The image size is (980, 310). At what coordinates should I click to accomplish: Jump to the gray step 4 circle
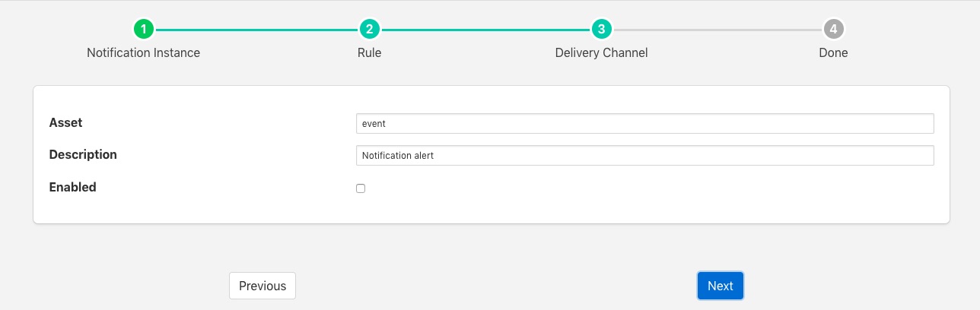833,30
